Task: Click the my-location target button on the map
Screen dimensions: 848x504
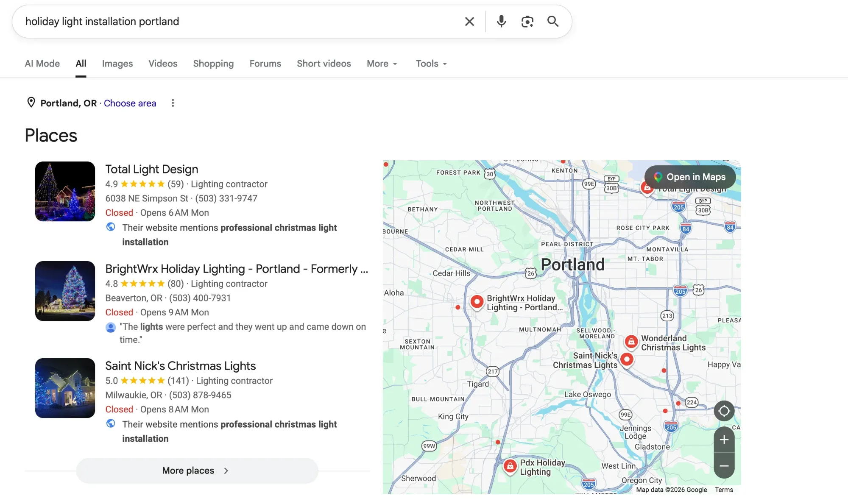Action: [x=724, y=411]
